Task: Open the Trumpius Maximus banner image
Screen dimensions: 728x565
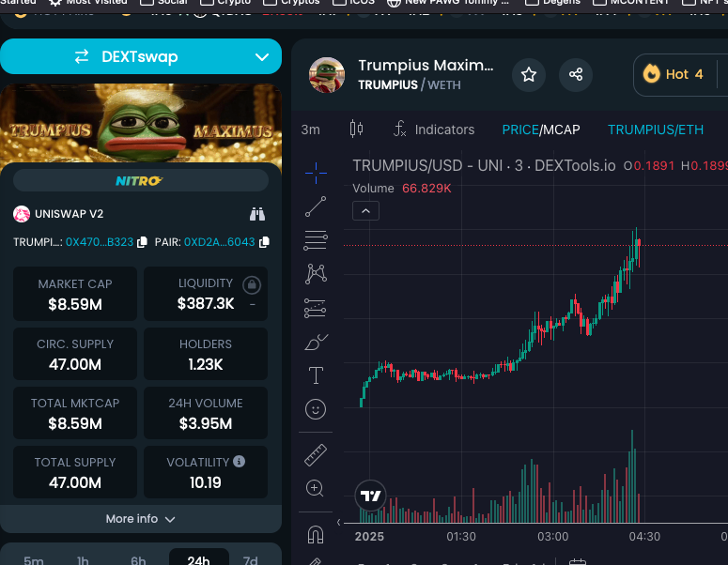Action: (x=141, y=124)
